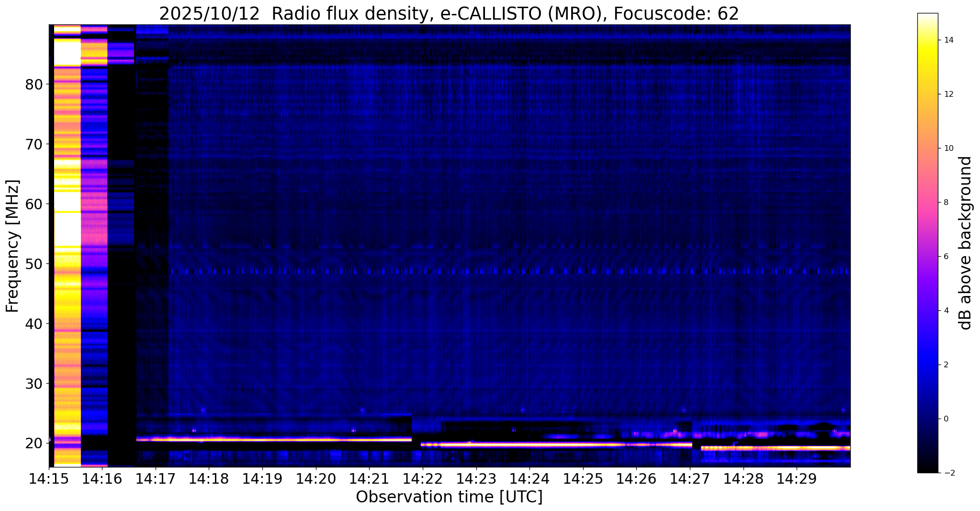Image resolution: width=980 pixels, height=511 pixels.
Task: Click the colorbar tick label 0
Action: pyautogui.click(x=946, y=419)
